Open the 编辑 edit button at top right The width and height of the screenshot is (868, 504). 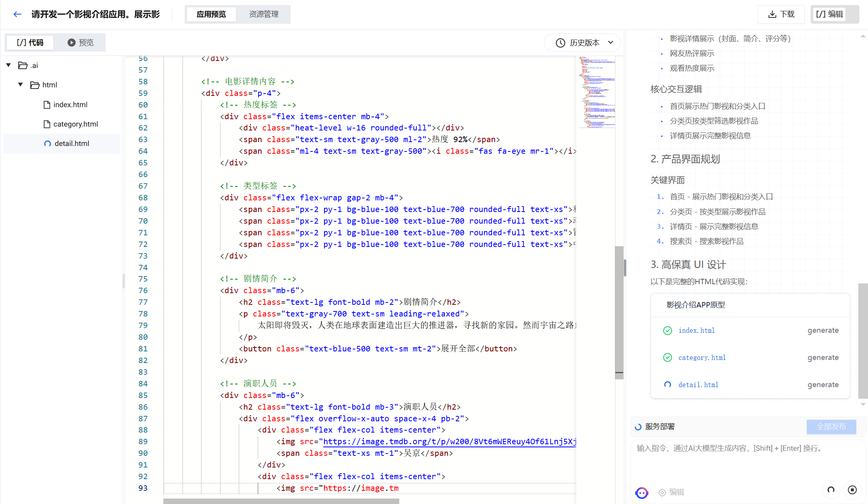click(x=829, y=14)
